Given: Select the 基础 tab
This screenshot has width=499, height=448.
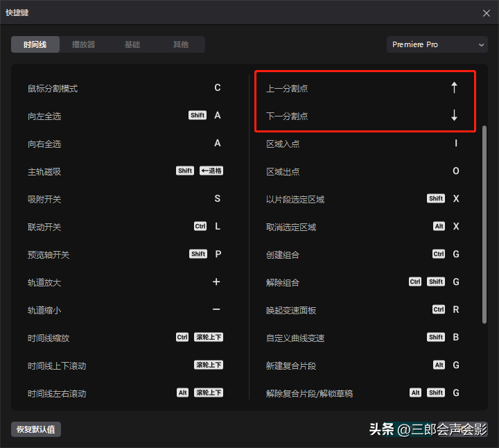Looking at the screenshot, I should click(132, 44).
